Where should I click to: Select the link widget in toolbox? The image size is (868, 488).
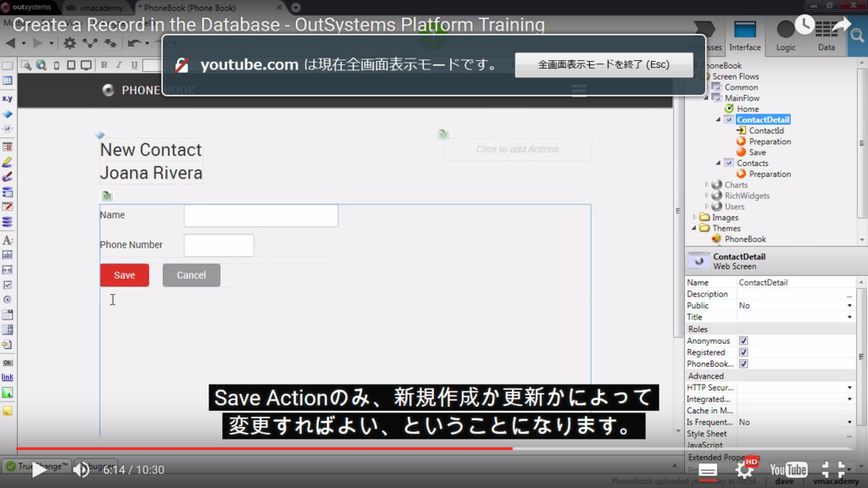tap(7, 377)
